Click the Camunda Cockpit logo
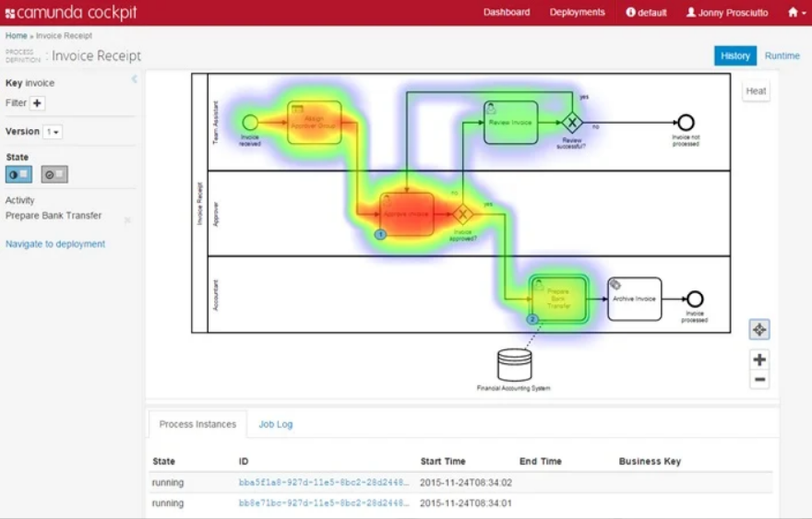812x519 pixels. click(x=71, y=12)
